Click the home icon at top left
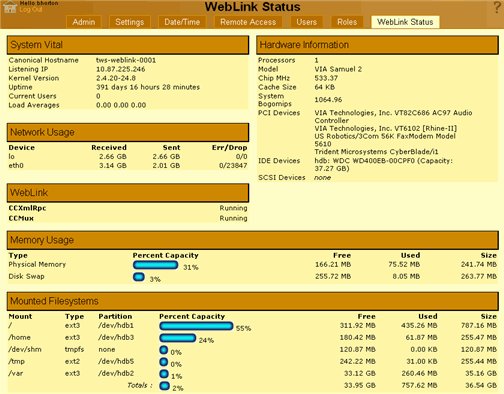This screenshot has height=394, width=504. (10, 7)
